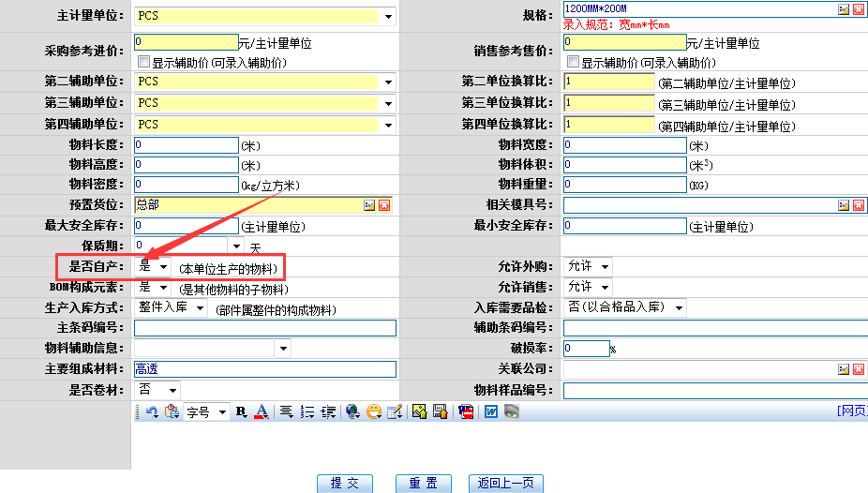
Task: Open the 字号 font size dropdown
Action: 206,411
